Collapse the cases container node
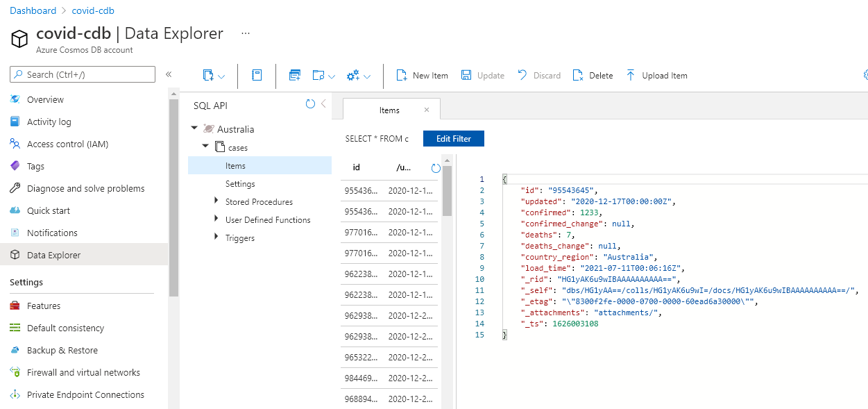Viewport: 868px width, 409px height. [205, 147]
